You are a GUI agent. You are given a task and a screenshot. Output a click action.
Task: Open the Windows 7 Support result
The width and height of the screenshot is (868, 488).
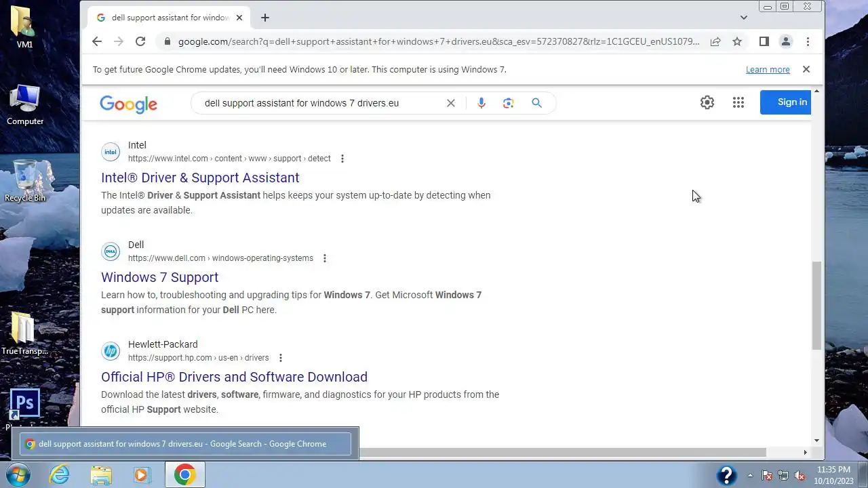pyautogui.click(x=159, y=277)
